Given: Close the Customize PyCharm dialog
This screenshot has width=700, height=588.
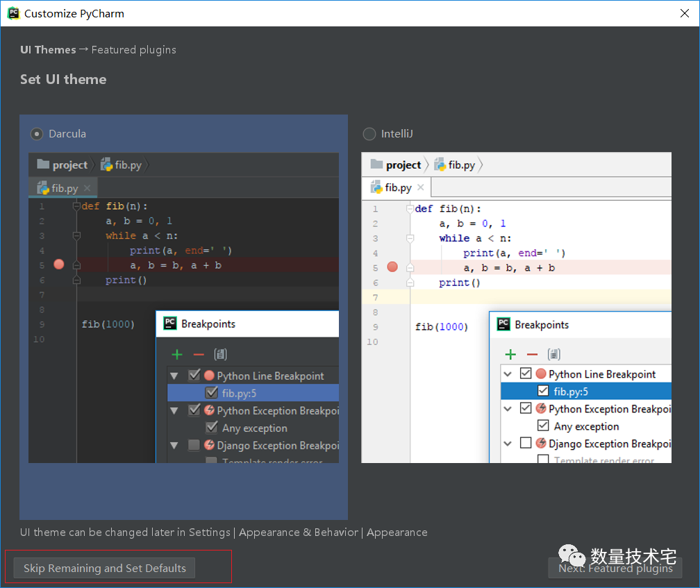Looking at the screenshot, I should click(x=684, y=13).
